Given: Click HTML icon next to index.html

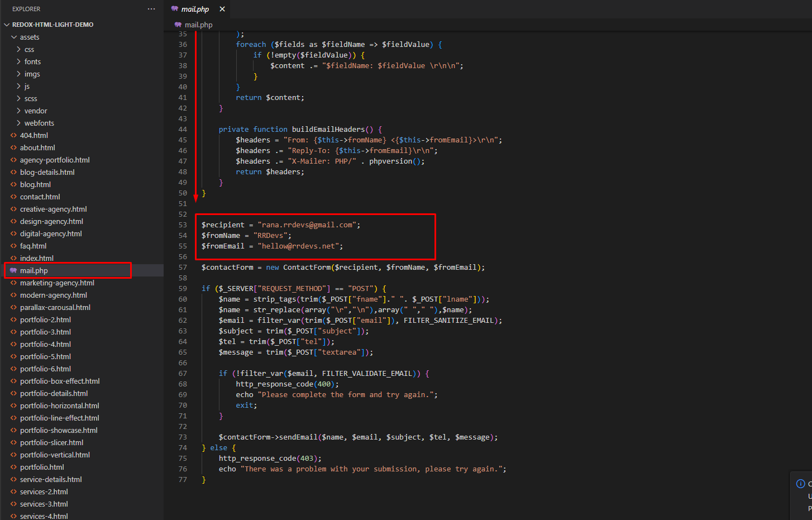Looking at the screenshot, I should pos(13,258).
